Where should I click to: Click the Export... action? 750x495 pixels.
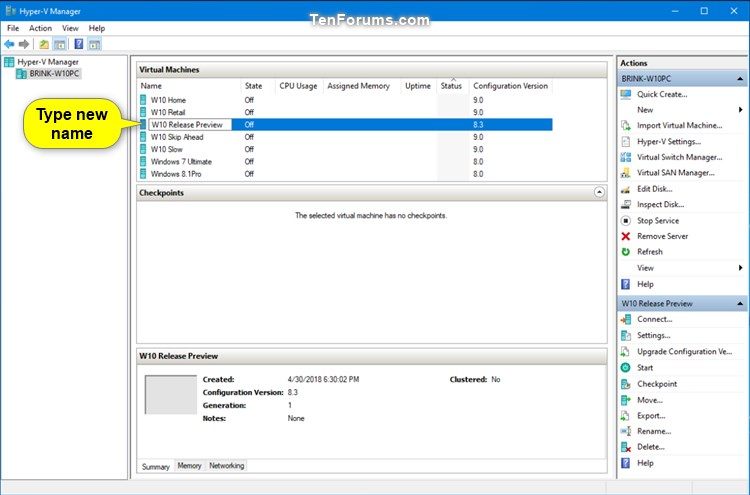(x=651, y=416)
